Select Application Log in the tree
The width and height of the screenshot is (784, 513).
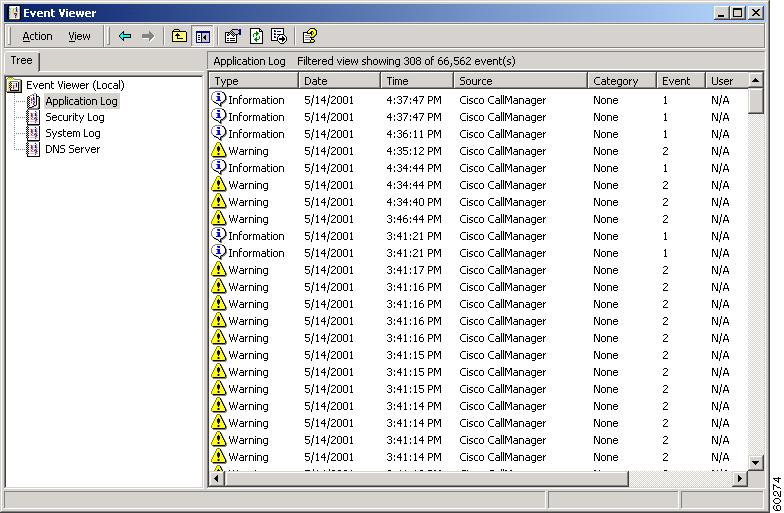(x=82, y=101)
